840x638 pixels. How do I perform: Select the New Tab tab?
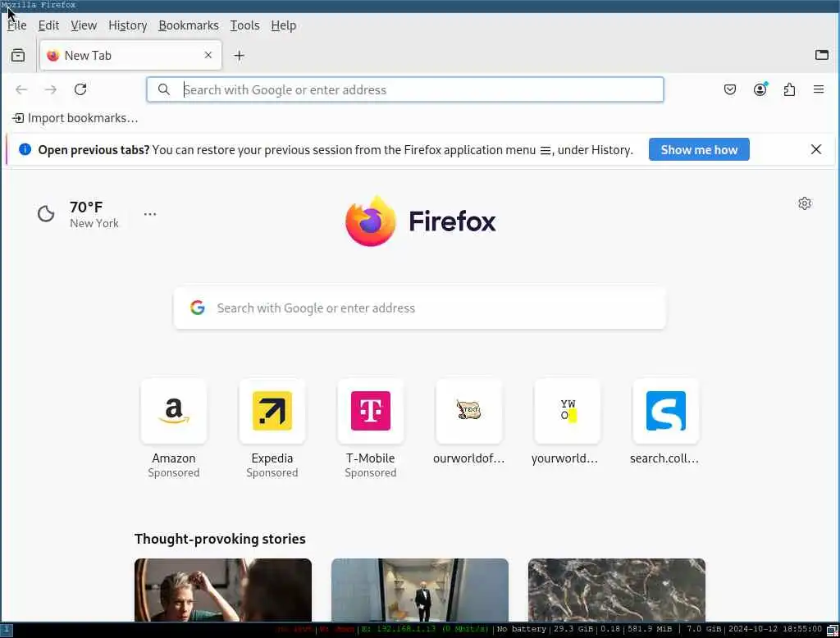pyautogui.click(x=130, y=55)
